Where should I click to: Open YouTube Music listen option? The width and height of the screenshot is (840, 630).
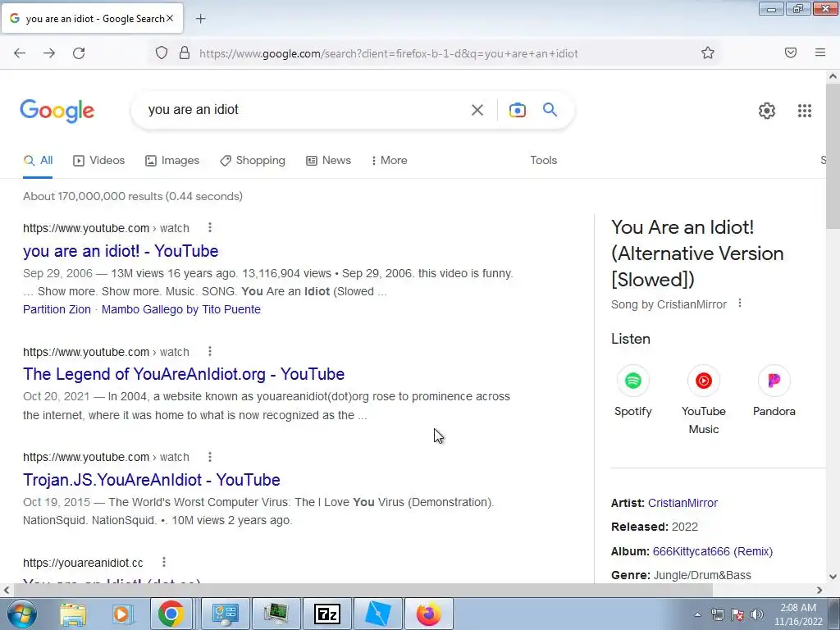point(703,399)
